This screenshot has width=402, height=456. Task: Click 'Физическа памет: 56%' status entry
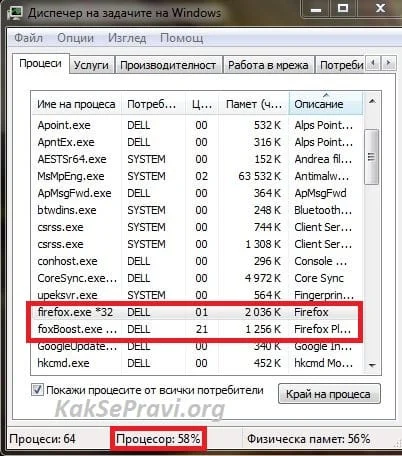(309, 439)
